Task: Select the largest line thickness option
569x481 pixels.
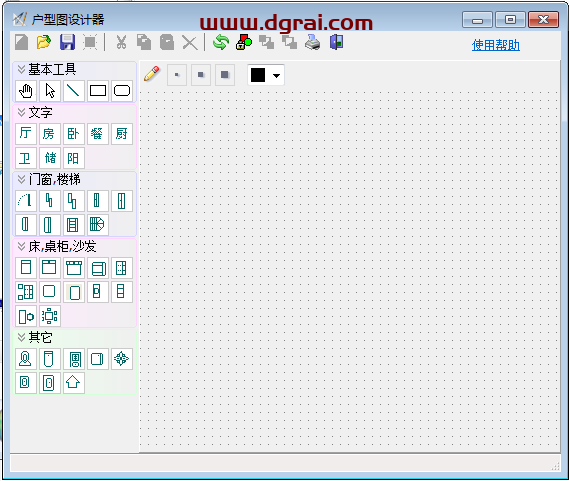Action: (x=225, y=75)
